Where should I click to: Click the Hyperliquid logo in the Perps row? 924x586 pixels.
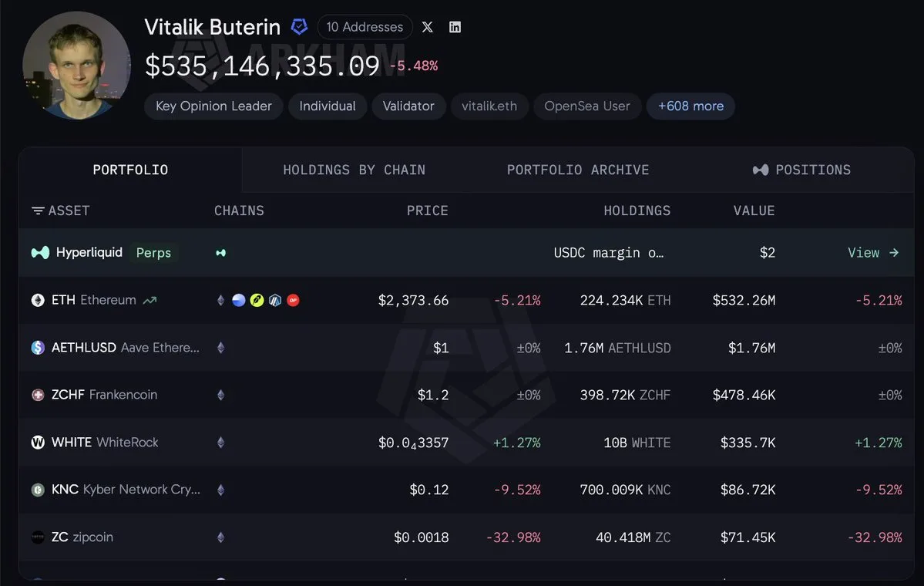40,252
